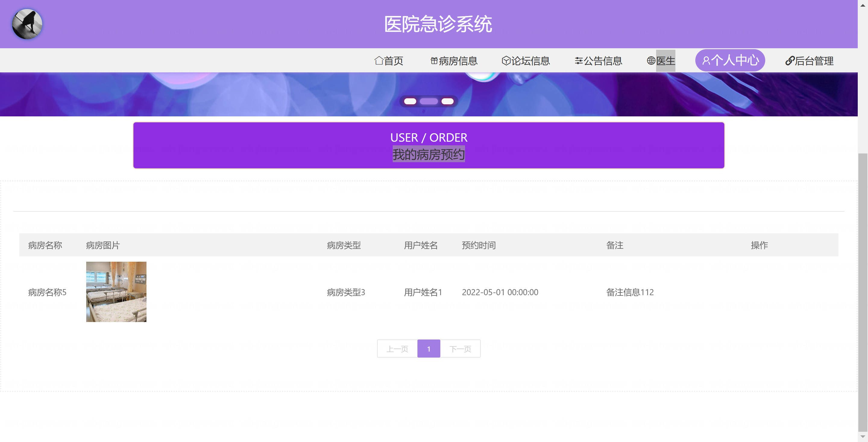The height and width of the screenshot is (442, 868).
Task: Open the 个人中心 highlighted tab
Action: 730,60
